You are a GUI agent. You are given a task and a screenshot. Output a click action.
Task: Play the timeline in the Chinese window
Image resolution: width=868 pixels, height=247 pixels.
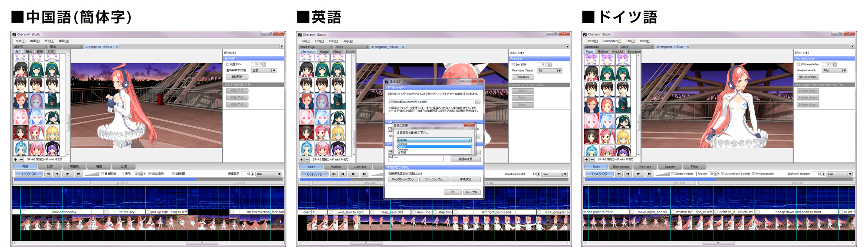click(68, 174)
